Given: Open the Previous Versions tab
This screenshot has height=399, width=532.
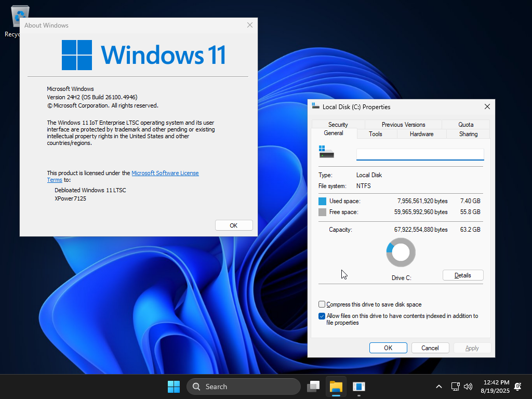Looking at the screenshot, I should (x=403, y=125).
